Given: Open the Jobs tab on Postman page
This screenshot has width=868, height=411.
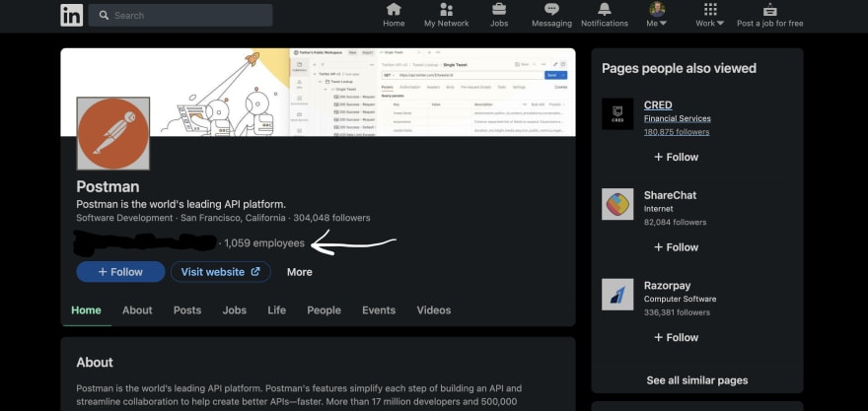Looking at the screenshot, I should point(234,310).
